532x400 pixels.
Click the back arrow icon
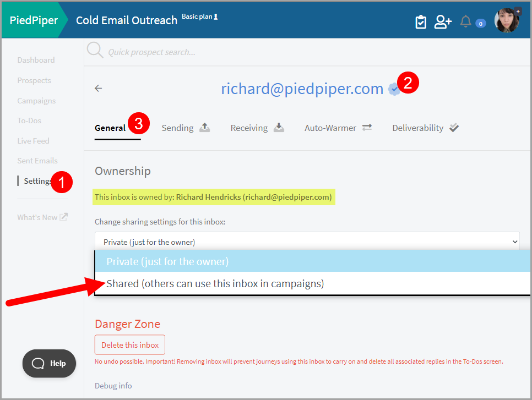click(x=99, y=88)
